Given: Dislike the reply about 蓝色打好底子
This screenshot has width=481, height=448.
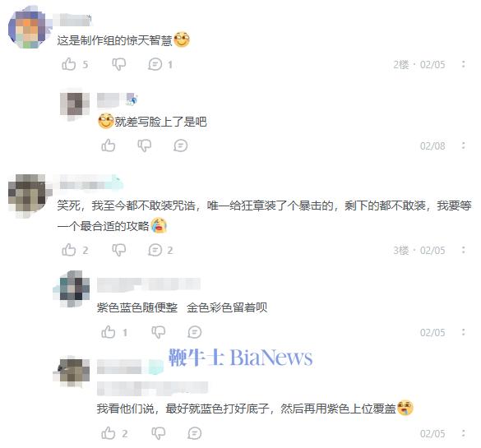Looking at the screenshot, I should point(159,433).
